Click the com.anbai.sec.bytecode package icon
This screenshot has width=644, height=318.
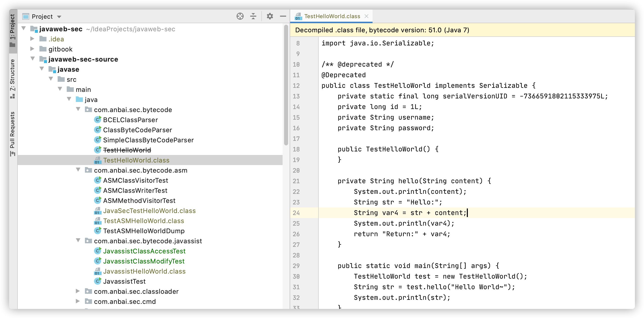[x=88, y=110]
